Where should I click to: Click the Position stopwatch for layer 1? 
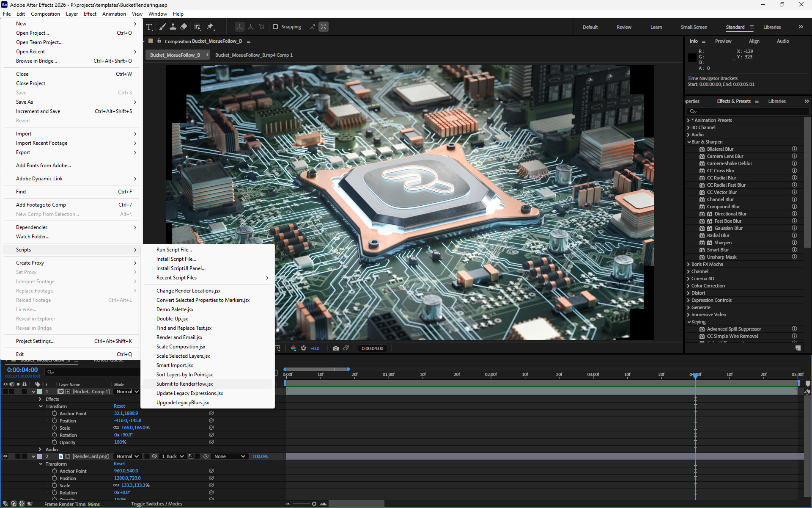pyautogui.click(x=55, y=420)
